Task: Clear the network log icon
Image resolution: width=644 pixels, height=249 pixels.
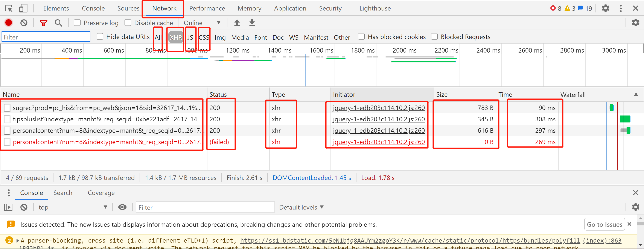Action: click(x=24, y=23)
